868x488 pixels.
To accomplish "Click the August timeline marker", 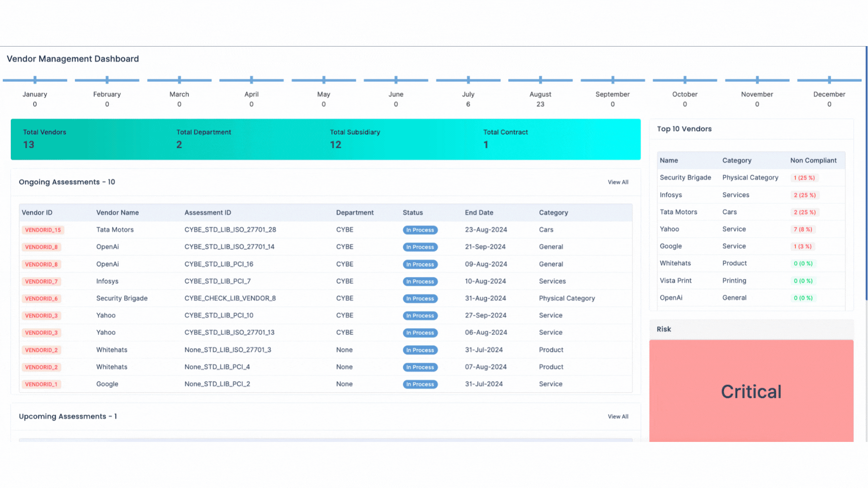I will click(x=540, y=80).
